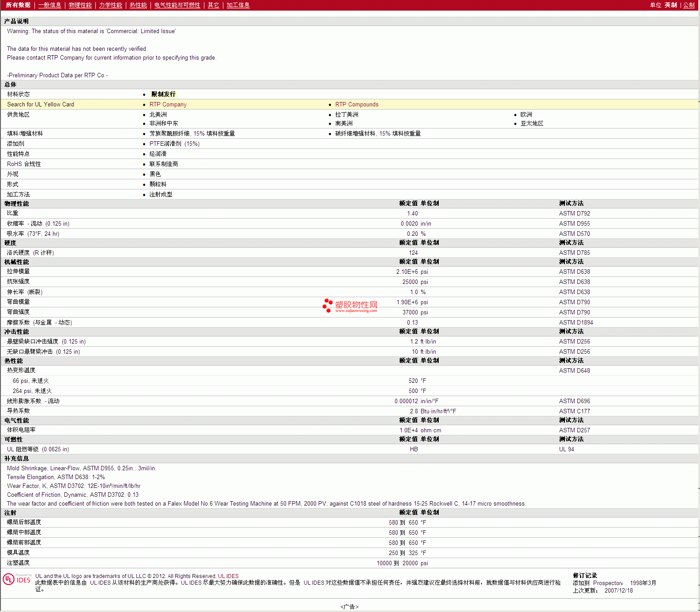Click the ASTM D792 test method
The width and height of the screenshot is (700, 612).
(574, 214)
